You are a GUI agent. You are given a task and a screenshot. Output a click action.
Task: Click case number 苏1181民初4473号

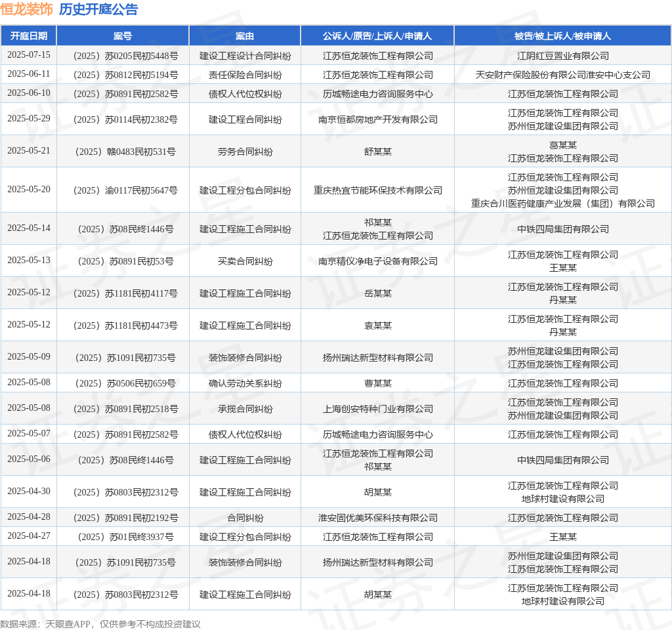125,325
